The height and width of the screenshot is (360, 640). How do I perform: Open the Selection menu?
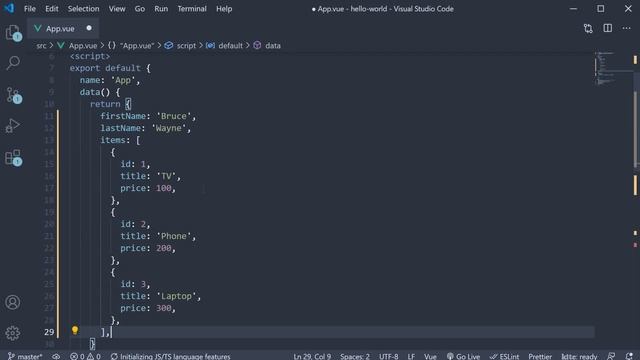(x=83, y=9)
